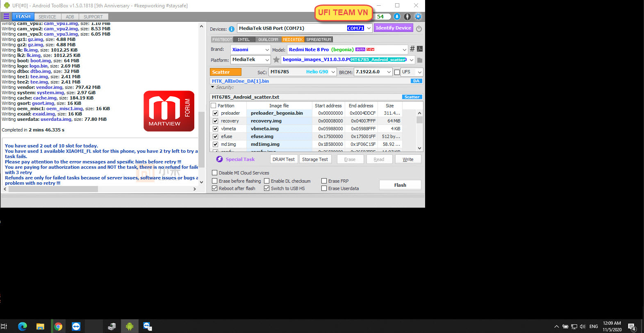Click the Identify Device button

pos(393,28)
